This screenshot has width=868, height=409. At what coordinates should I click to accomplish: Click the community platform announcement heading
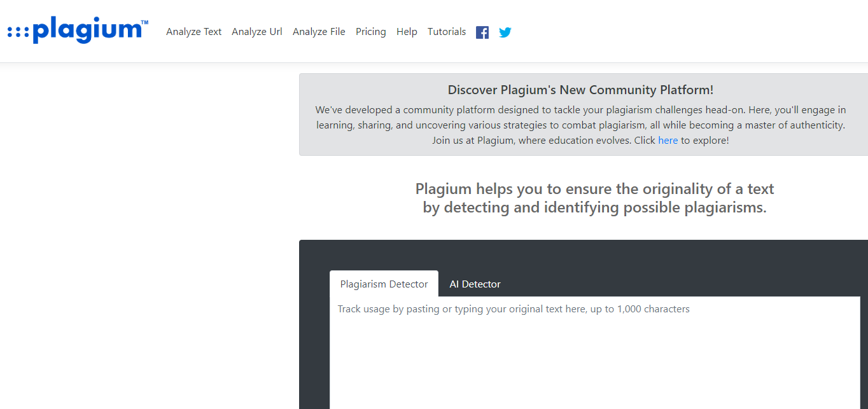[580, 90]
